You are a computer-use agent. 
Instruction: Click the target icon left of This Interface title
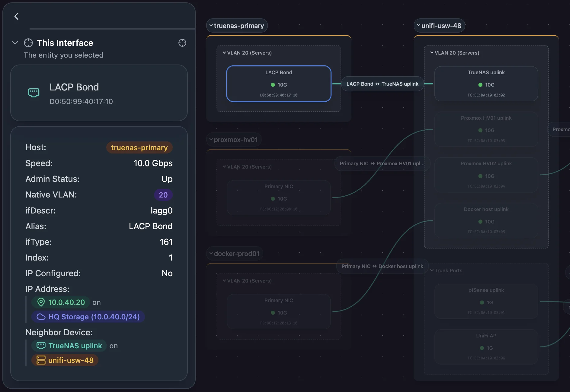[x=28, y=43]
